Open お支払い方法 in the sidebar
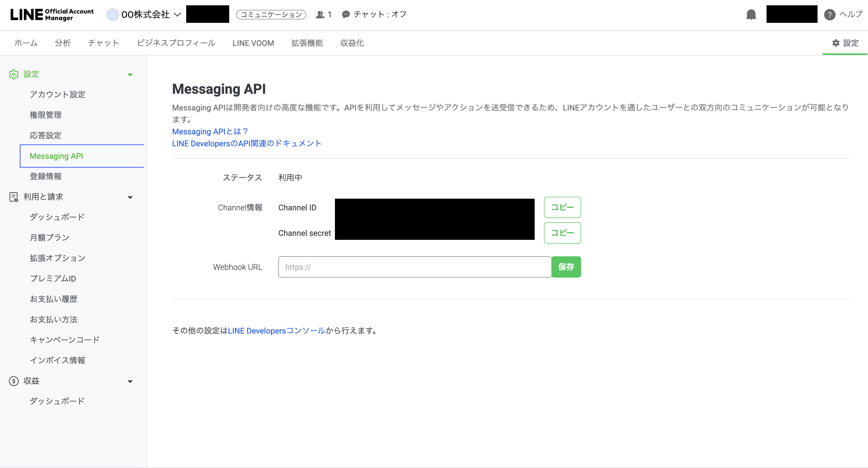 (54, 320)
